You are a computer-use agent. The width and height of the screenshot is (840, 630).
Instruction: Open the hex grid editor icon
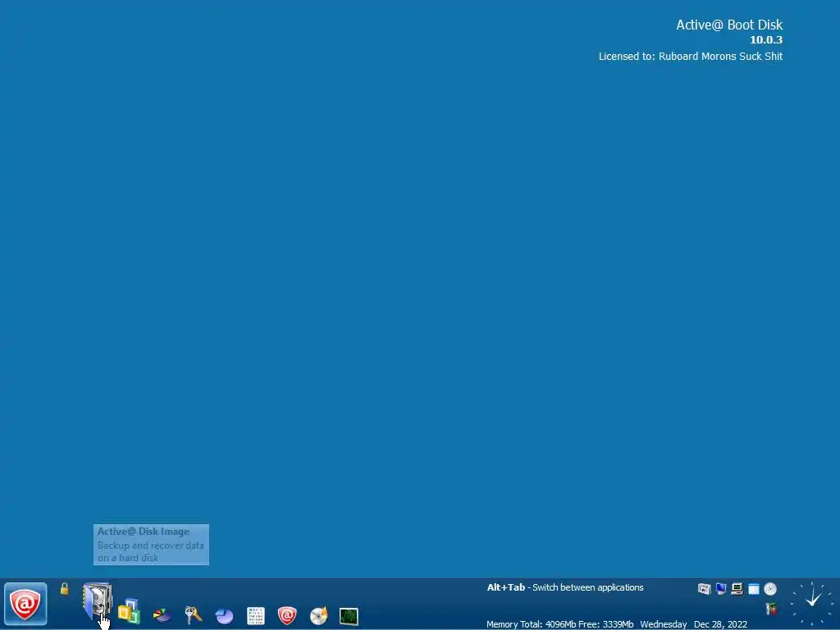[256, 616]
